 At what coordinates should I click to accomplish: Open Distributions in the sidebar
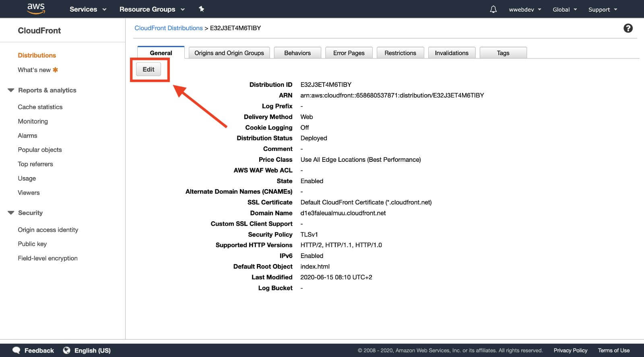37,55
